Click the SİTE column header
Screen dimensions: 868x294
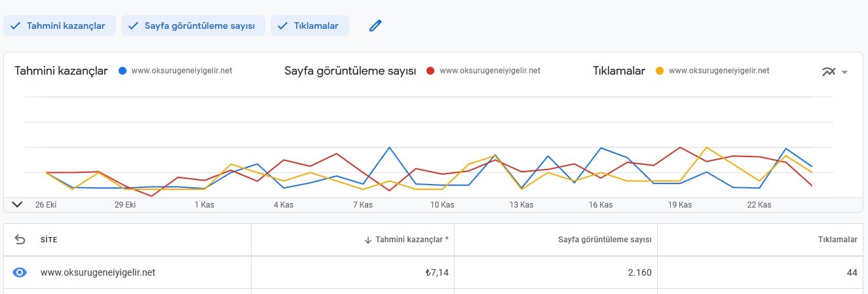tap(49, 240)
